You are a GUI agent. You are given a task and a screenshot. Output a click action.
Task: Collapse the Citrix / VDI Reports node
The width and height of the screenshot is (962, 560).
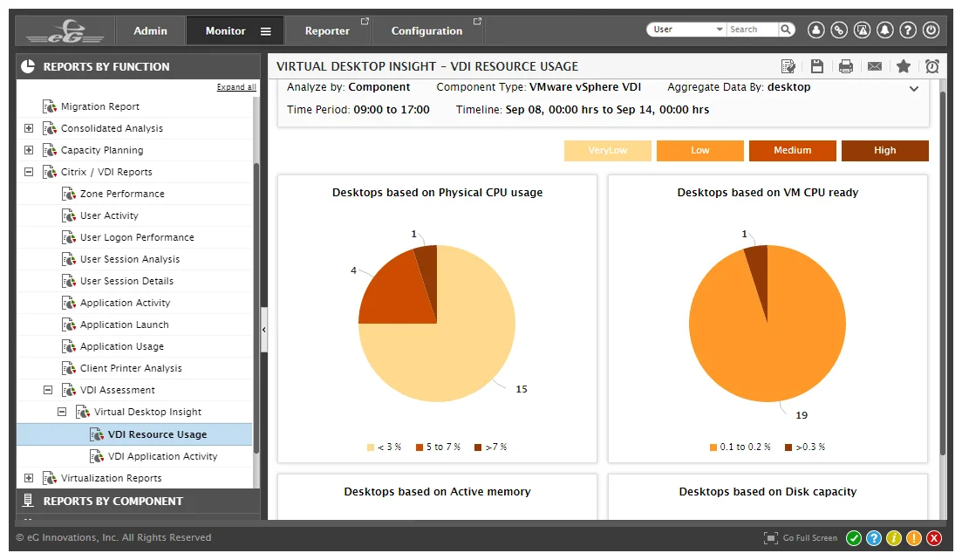pos(29,172)
